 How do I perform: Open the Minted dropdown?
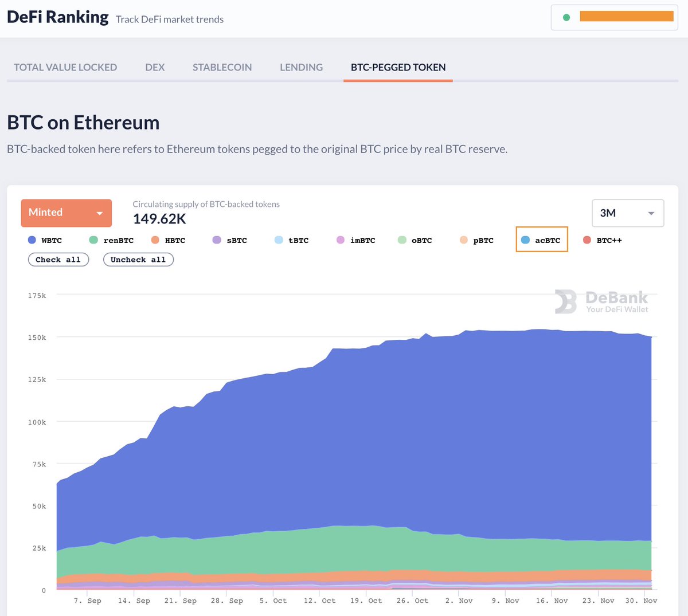pos(67,213)
